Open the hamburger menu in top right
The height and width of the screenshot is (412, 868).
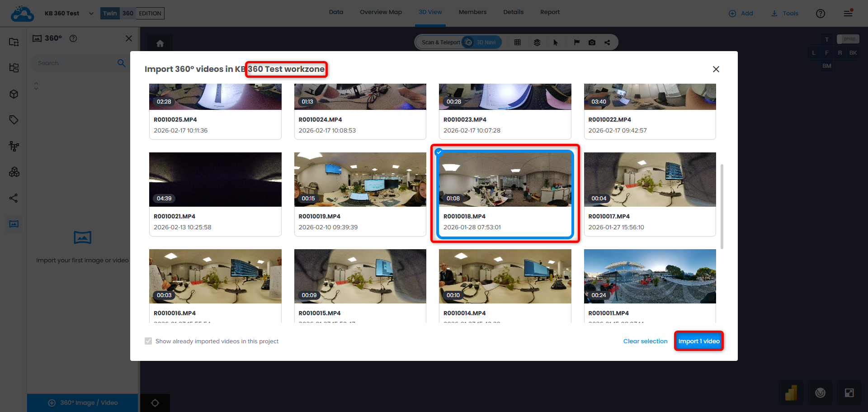pyautogui.click(x=848, y=13)
